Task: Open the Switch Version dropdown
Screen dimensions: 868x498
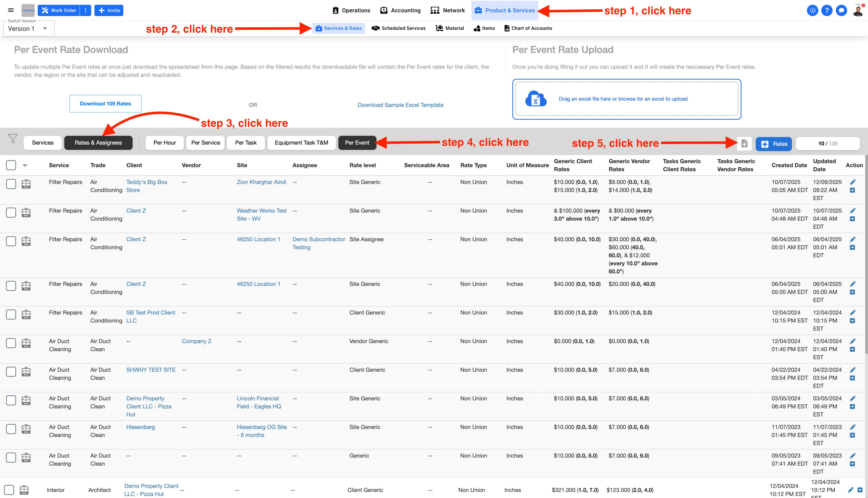Action: [29, 29]
